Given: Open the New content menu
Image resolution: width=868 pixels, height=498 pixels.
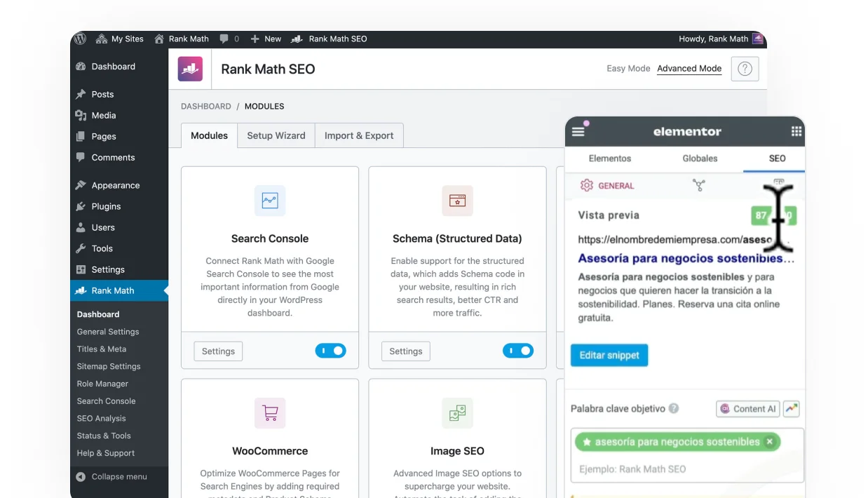Looking at the screenshot, I should pos(266,39).
